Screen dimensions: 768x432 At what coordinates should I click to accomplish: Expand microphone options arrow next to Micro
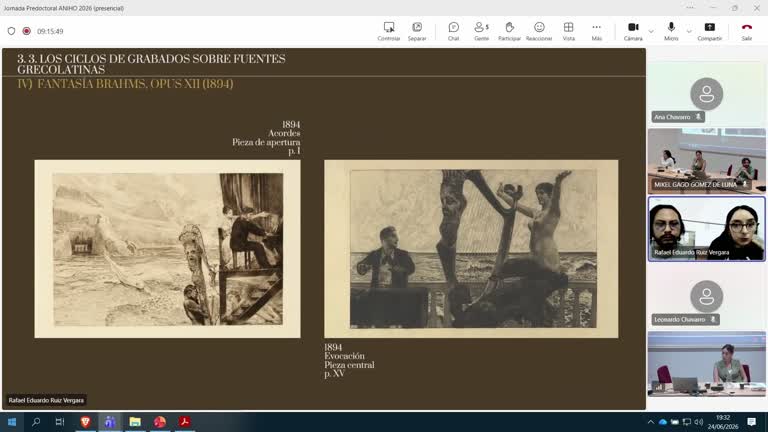coord(689,31)
